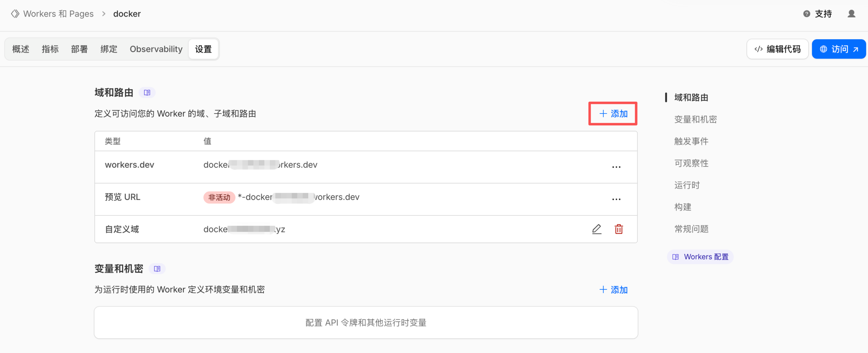Open the user account icon
The height and width of the screenshot is (353, 868).
(852, 14)
